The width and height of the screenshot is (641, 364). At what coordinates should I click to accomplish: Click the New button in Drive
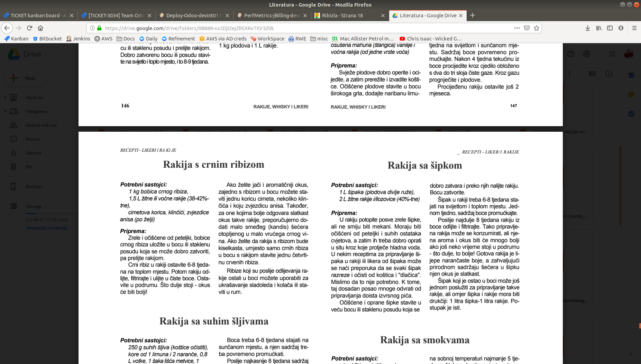[x=25, y=78]
